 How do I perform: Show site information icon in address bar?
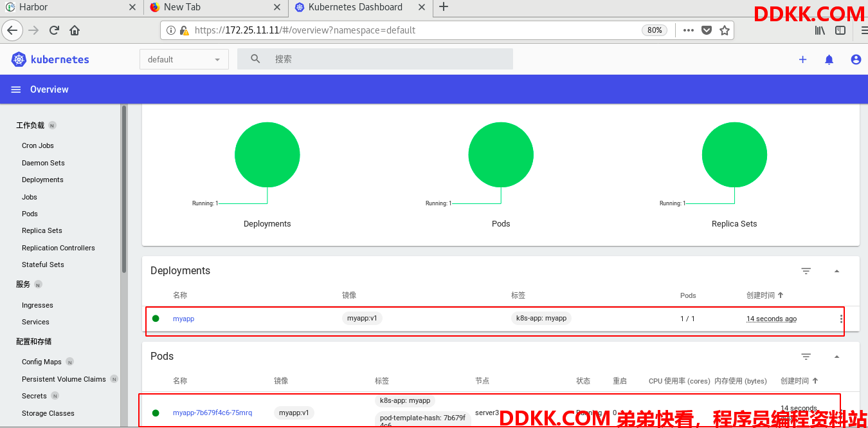point(171,30)
